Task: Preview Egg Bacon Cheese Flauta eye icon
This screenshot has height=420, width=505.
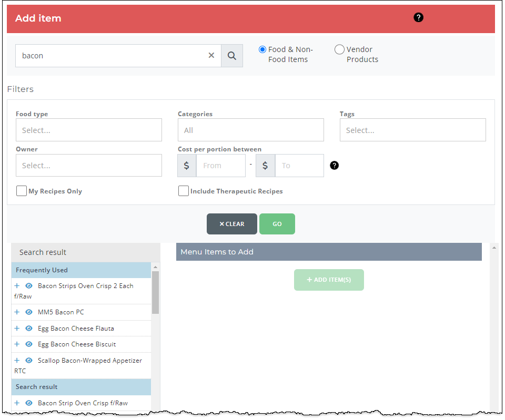Action: point(29,329)
